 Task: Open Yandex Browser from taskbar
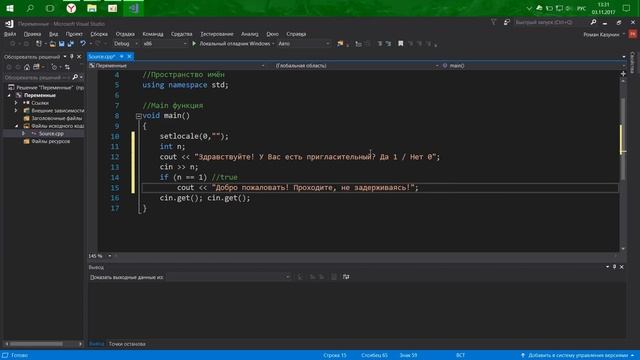click(71, 8)
